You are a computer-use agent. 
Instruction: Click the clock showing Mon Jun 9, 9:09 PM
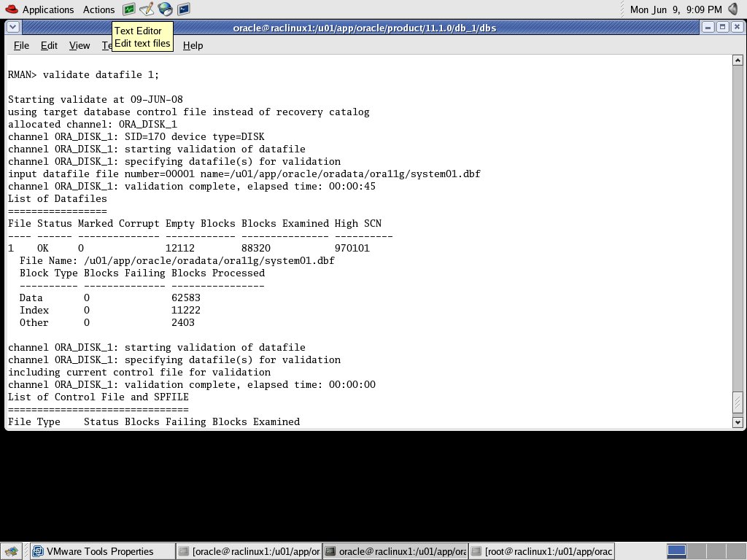tap(676, 9)
